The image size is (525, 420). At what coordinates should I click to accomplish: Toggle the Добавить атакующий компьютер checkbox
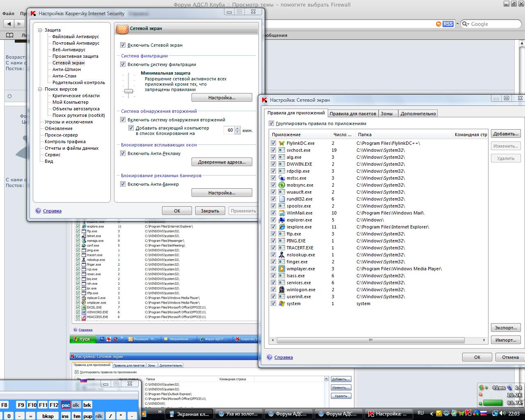pyautogui.click(x=131, y=128)
